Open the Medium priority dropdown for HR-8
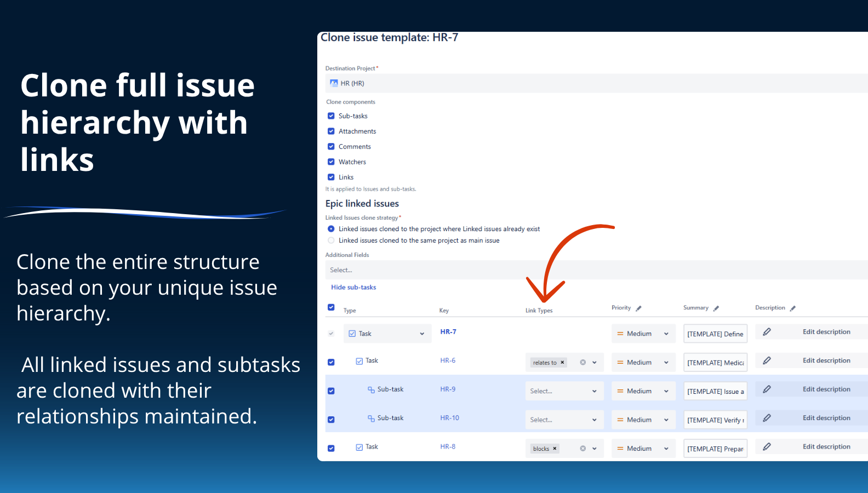The width and height of the screenshot is (868, 493). tap(644, 449)
